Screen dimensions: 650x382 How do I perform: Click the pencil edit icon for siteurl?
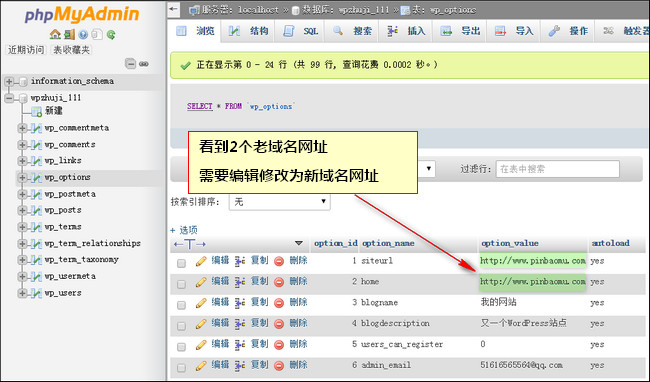(x=201, y=261)
